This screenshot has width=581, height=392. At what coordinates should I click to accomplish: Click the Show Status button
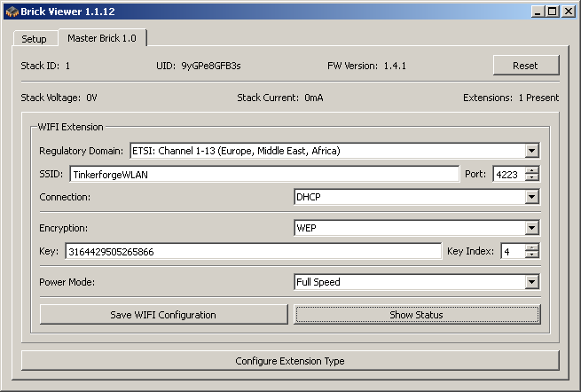pos(416,315)
